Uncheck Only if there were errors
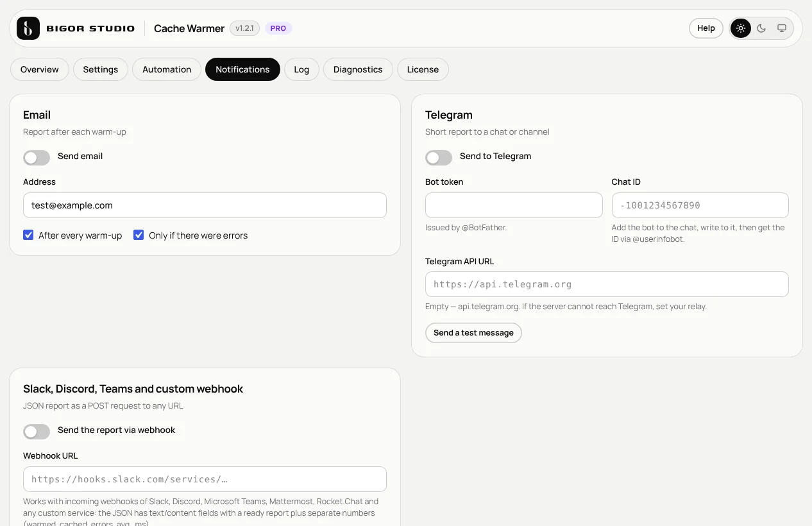This screenshot has height=526, width=812. pyautogui.click(x=139, y=235)
